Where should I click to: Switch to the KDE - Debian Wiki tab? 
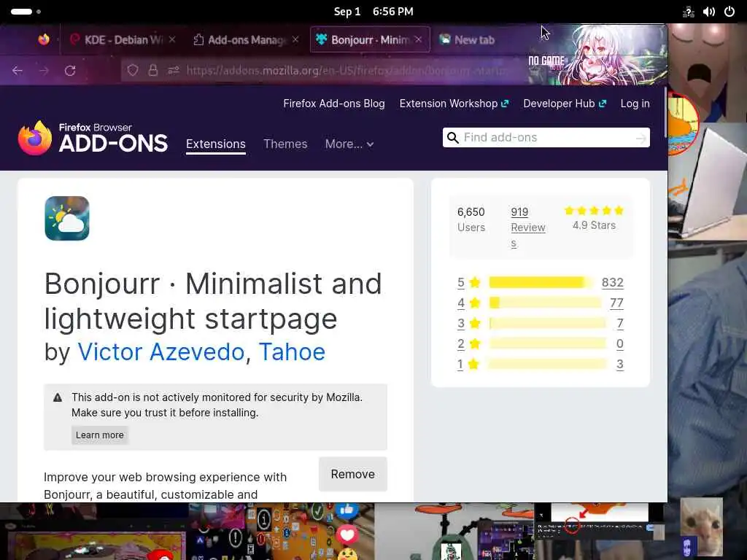[116, 39]
